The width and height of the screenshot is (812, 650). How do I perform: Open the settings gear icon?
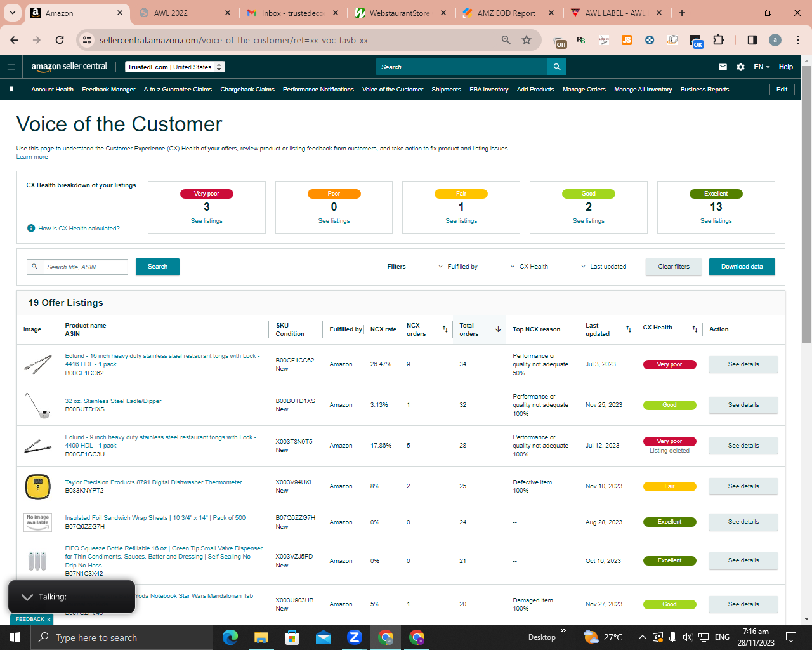click(740, 67)
